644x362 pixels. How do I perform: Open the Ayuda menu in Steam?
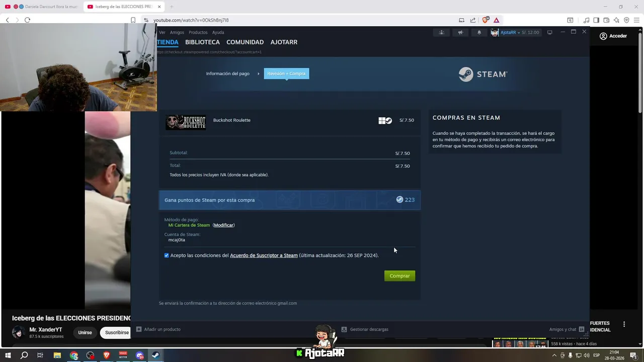pyautogui.click(x=218, y=32)
